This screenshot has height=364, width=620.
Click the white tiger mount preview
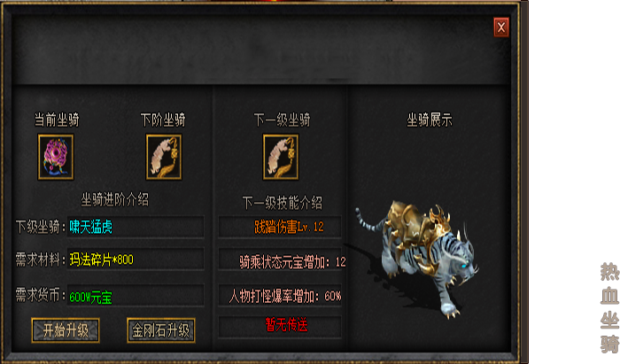(x=417, y=259)
